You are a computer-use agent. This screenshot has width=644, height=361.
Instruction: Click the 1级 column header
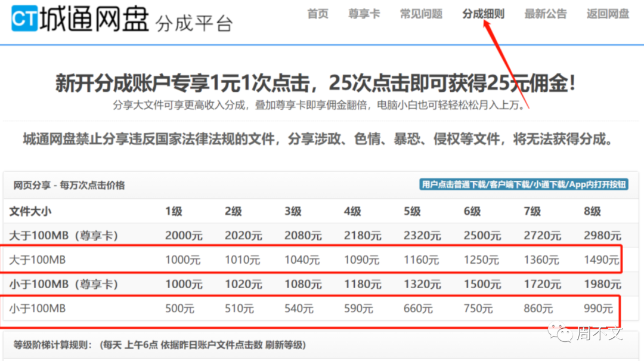tap(174, 212)
